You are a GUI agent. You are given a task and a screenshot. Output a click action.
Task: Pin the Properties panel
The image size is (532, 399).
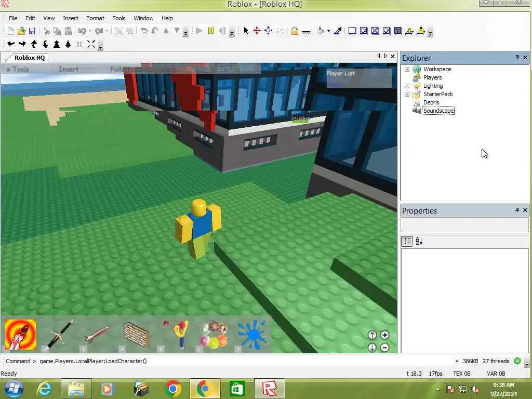(x=517, y=210)
